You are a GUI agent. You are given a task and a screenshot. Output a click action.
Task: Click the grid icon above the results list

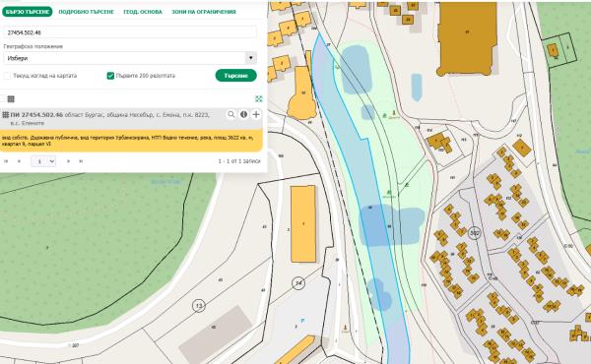(11, 99)
